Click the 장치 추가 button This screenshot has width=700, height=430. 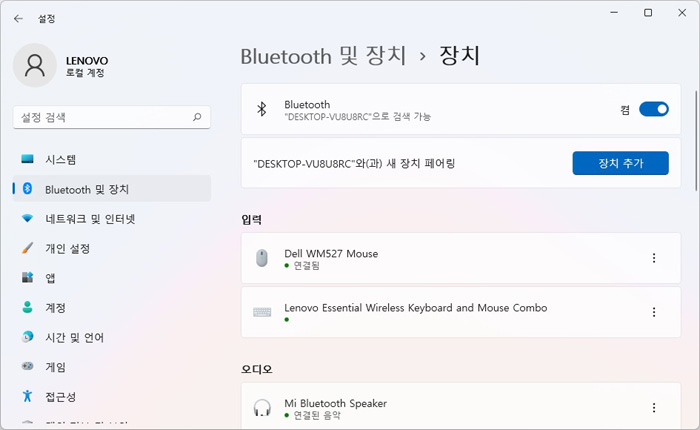tap(621, 163)
